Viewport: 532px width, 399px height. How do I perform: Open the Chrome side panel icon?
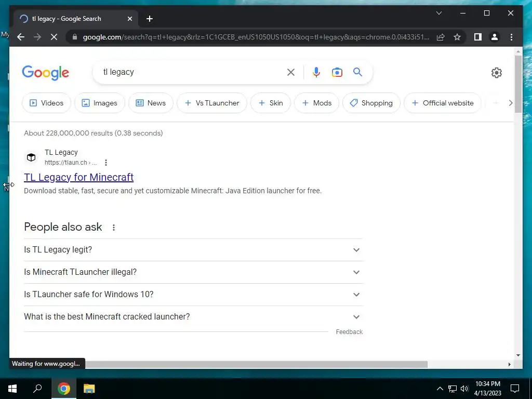tap(478, 37)
